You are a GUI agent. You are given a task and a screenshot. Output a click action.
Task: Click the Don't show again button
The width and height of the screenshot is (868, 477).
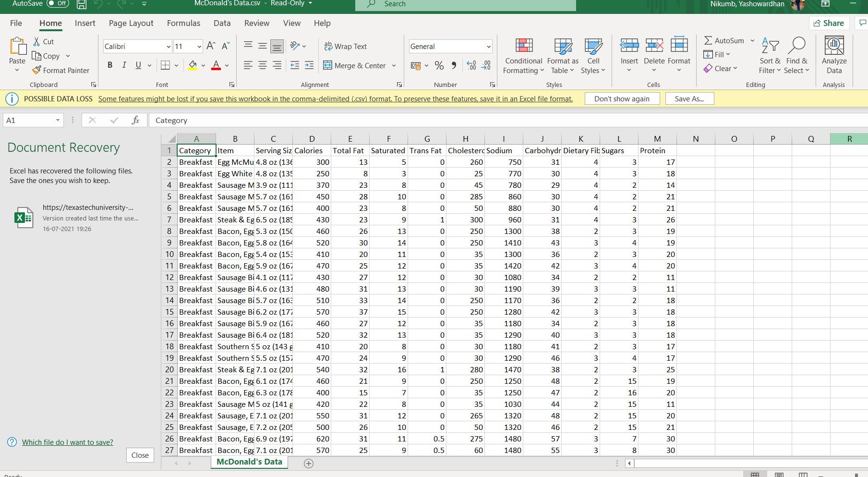(622, 98)
